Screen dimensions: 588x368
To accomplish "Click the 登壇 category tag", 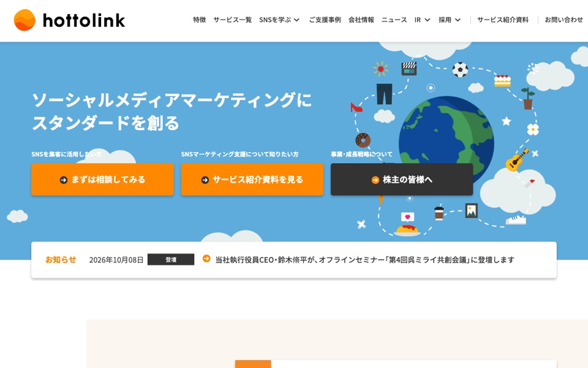I will (x=171, y=259).
